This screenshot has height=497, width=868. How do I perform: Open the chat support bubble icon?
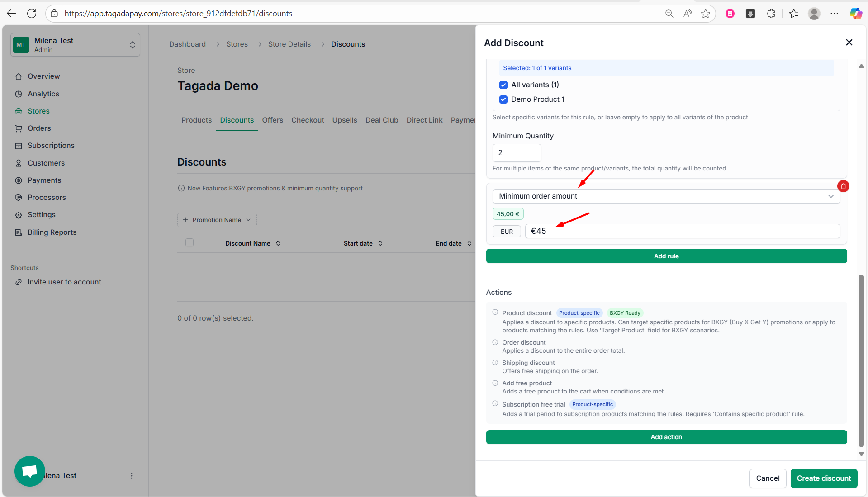click(30, 471)
